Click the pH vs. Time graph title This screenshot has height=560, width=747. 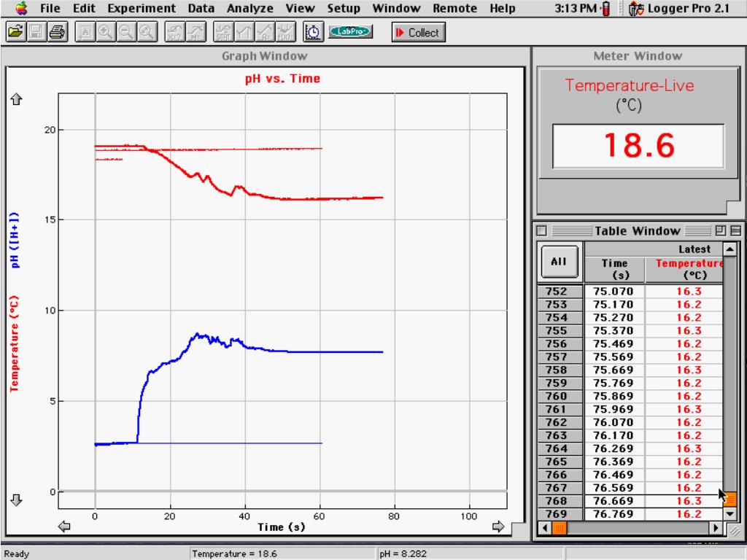pyautogui.click(x=282, y=79)
